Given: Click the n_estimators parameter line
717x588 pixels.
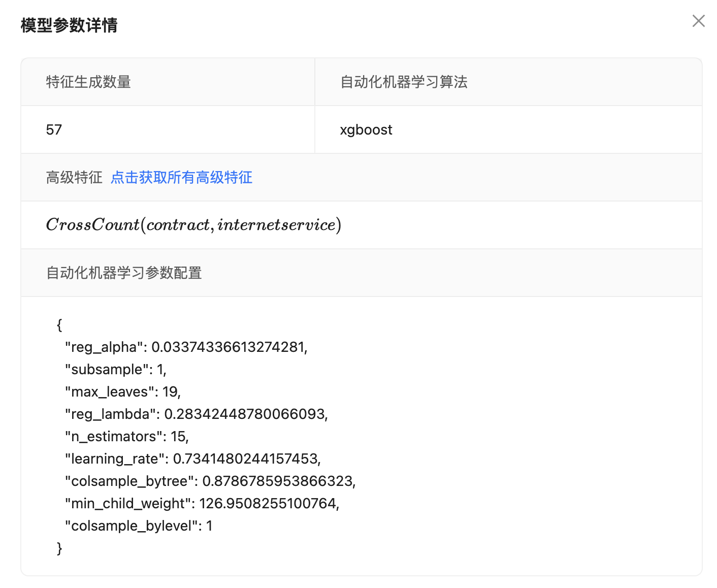Looking at the screenshot, I should pyautogui.click(x=126, y=437).
